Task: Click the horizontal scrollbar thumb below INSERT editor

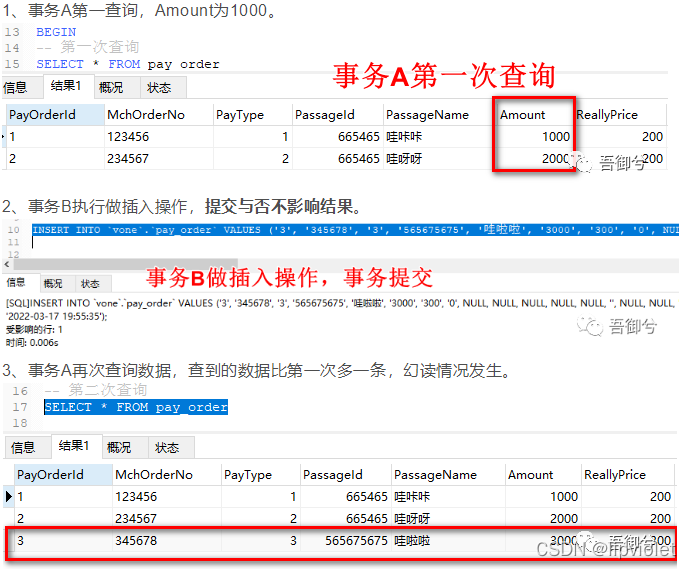Action: 126,264
